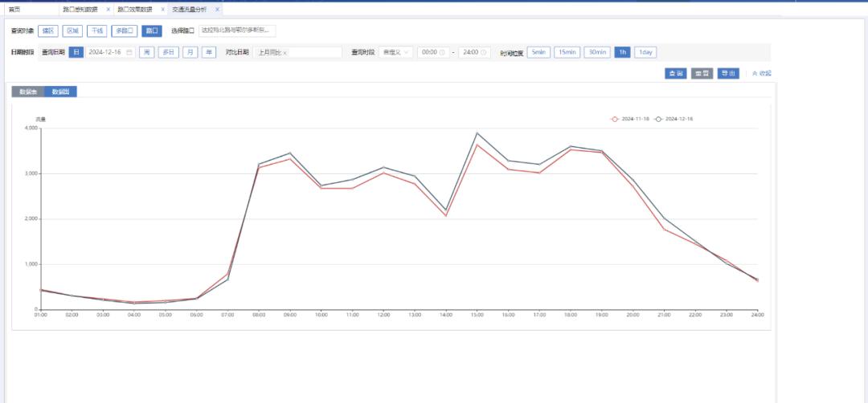Close the 交通流量分析 tab

click(217, 10)
